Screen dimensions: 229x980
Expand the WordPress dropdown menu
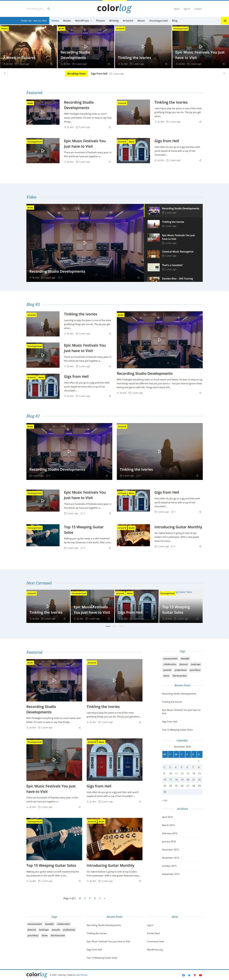tap(83, 21)
